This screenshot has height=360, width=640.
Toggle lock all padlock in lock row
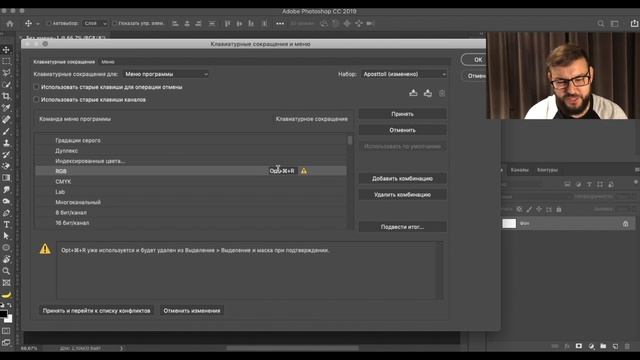pyautogui.click(x=559, y=209)
